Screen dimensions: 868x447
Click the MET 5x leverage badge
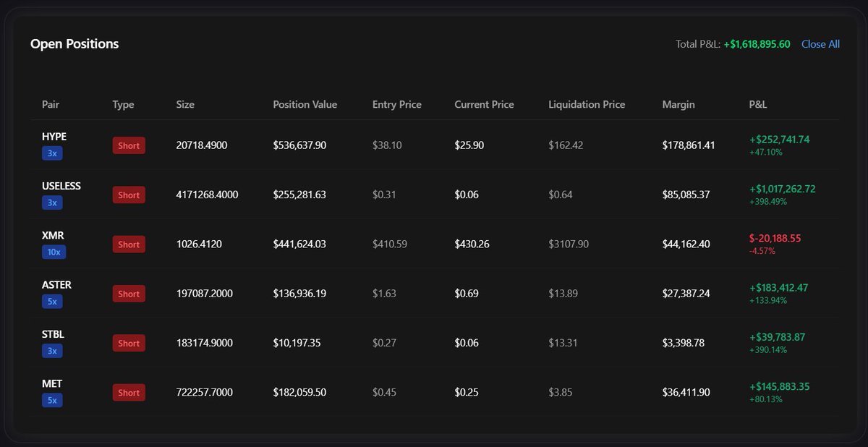[x=52, y=400]
